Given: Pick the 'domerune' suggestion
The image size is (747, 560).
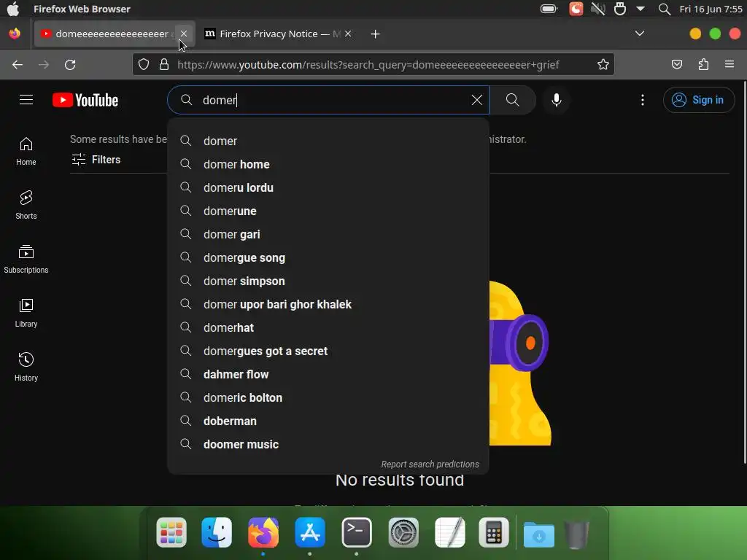Looking at the screenshot, I should click(328, 211).
